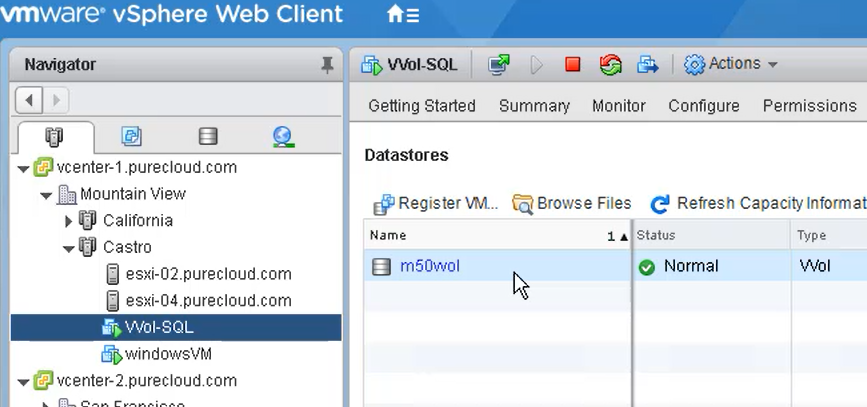
Task: Collapse the Mountain View datacenter node
Action: click(46, 195)
